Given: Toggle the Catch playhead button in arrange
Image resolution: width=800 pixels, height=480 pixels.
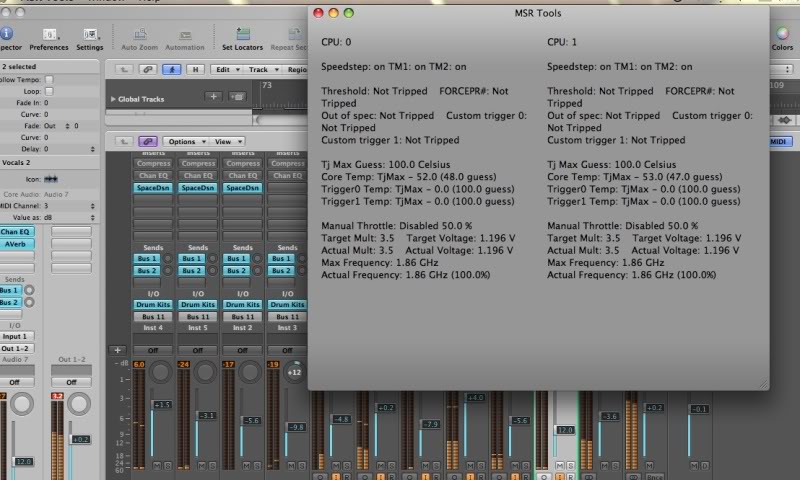Looking at the screenshot, I should click(x=170, y=69).
